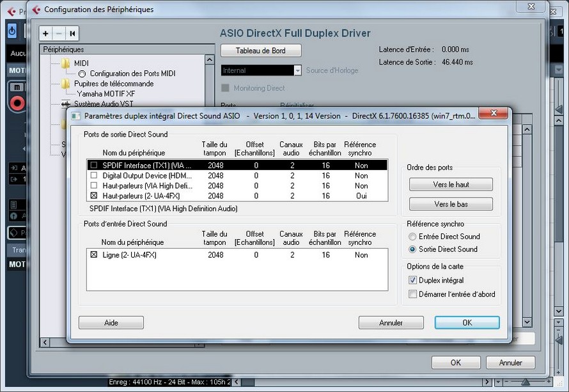The width and height of the screenshot is (569, 392).
Task: Uncheck the Ligne (2- UA-4FX) input checkbox
Action: (x=94, y=255)
